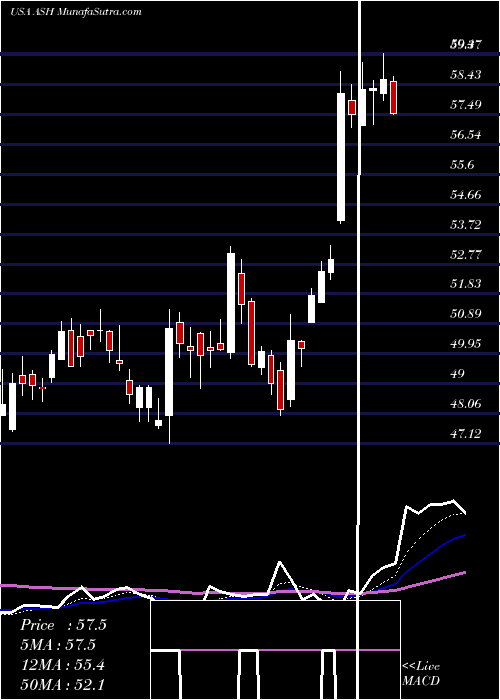Screen dimensions: 500x700
Task: Click the 52.77 price axis label
Action: [x=466, y=254]
